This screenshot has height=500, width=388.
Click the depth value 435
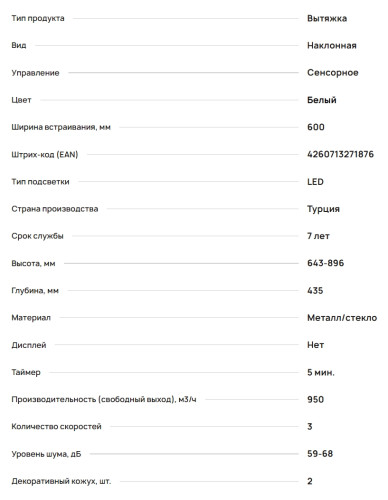[x=315, y=291]
